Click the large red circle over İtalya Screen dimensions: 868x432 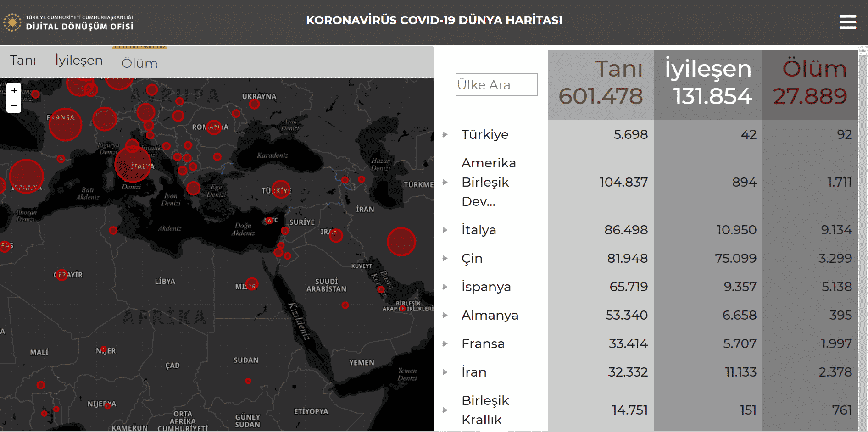click(x=133, y=164)
